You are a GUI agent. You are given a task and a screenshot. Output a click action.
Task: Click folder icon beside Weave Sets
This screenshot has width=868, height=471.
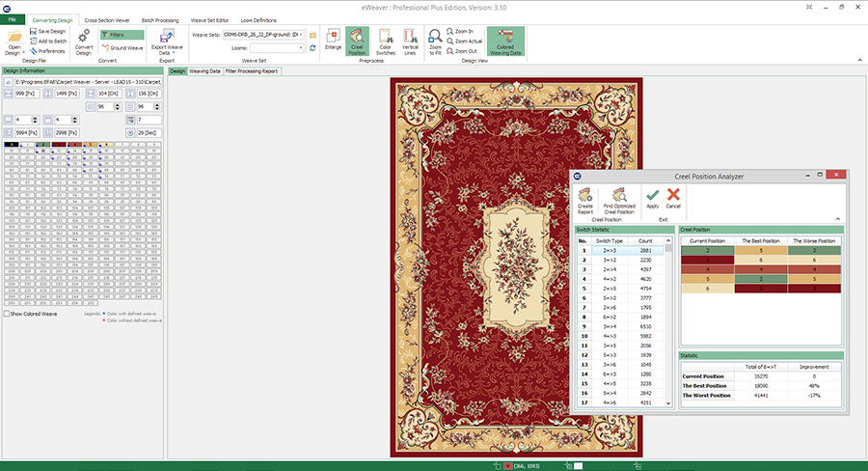(x=312, y=35)
